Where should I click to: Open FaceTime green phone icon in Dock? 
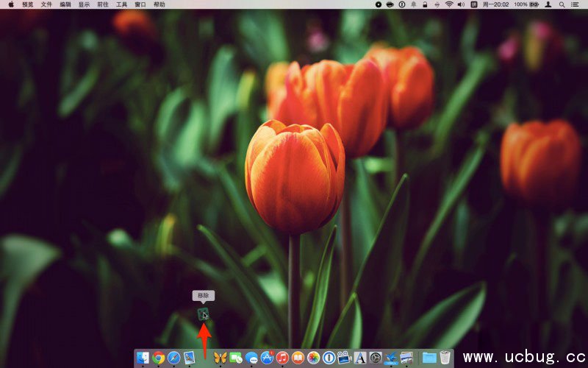236,358
